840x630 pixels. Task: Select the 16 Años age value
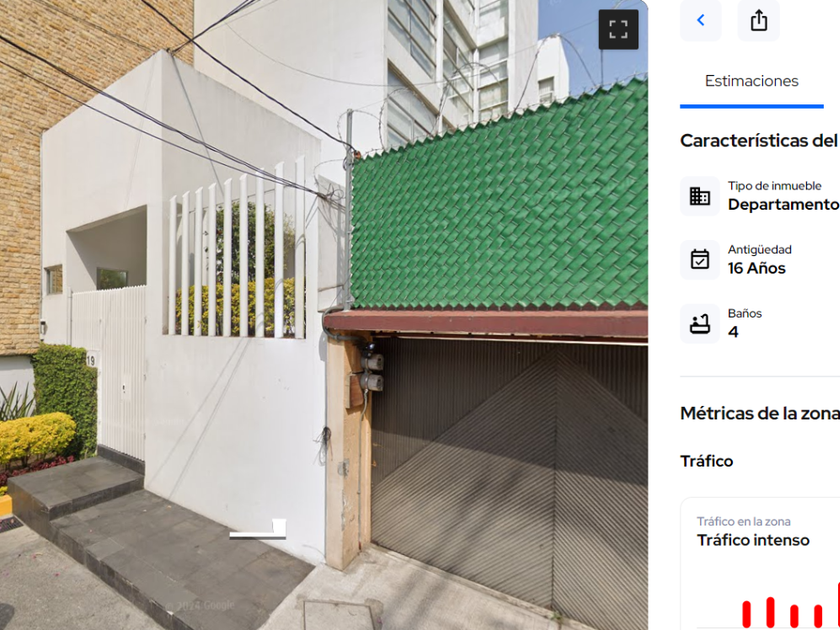click(x=756, y=268)
